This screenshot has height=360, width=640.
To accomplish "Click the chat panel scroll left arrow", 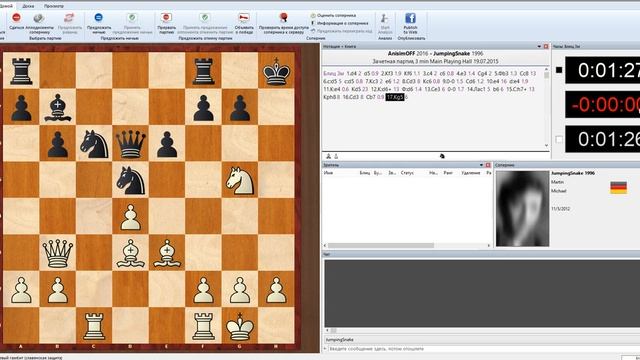I will (x=327, y=330).
